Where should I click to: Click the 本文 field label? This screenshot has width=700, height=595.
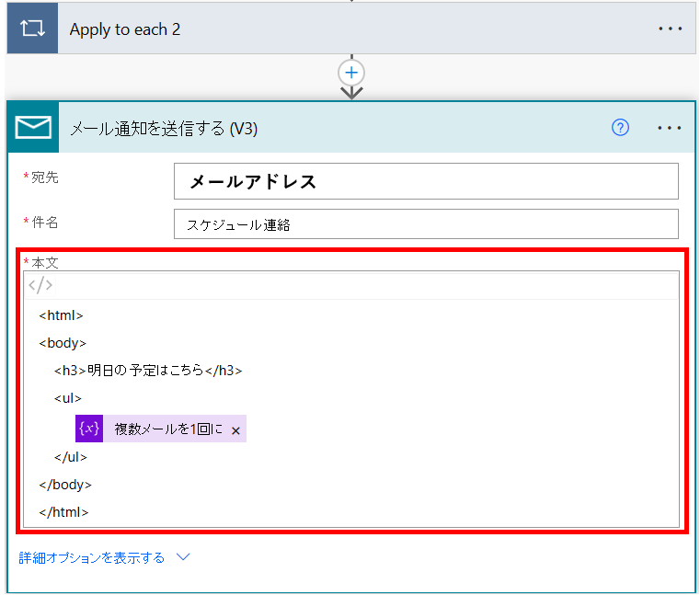(45, 262)
